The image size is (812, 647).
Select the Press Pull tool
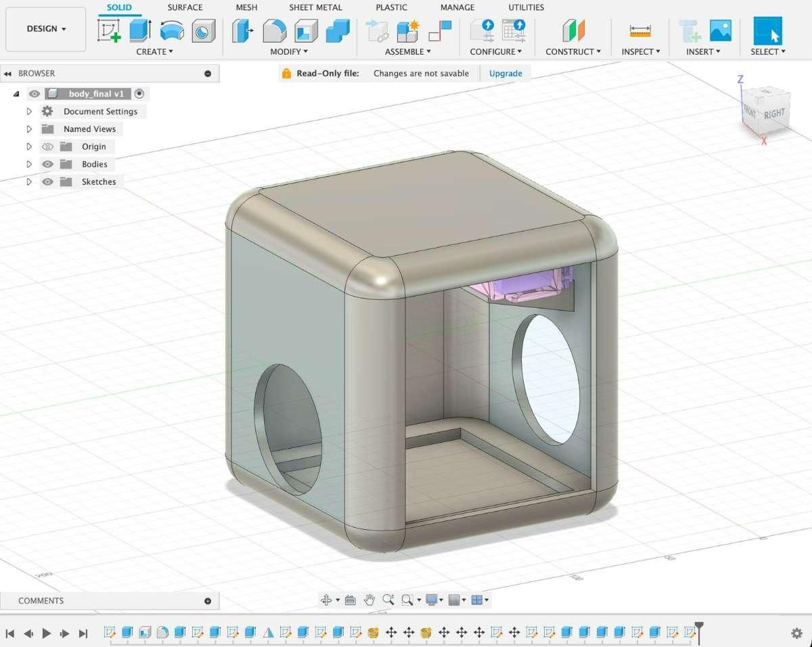[x=242, y=30]
